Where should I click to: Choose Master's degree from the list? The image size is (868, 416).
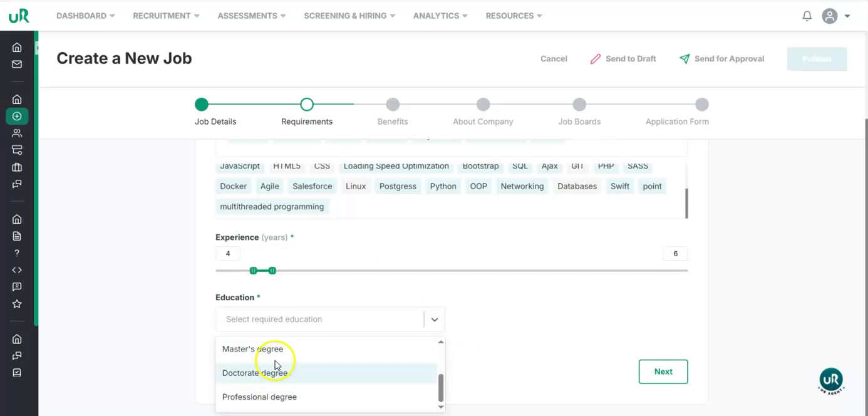point(252,349)
